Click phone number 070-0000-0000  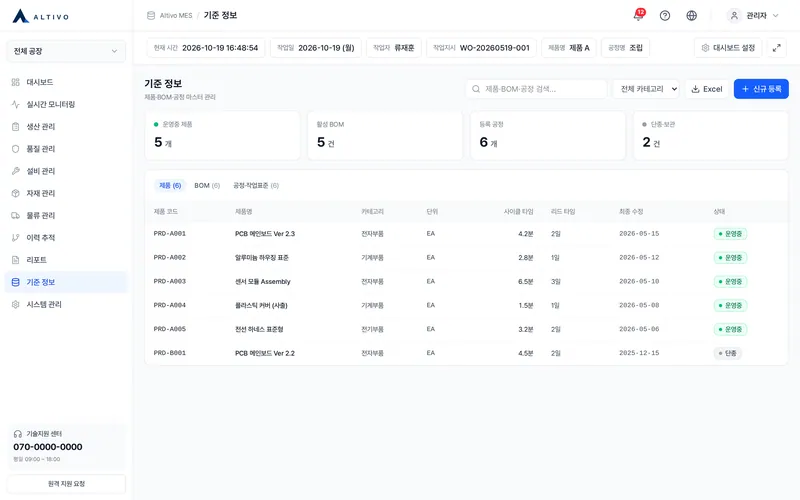[48, 447]
